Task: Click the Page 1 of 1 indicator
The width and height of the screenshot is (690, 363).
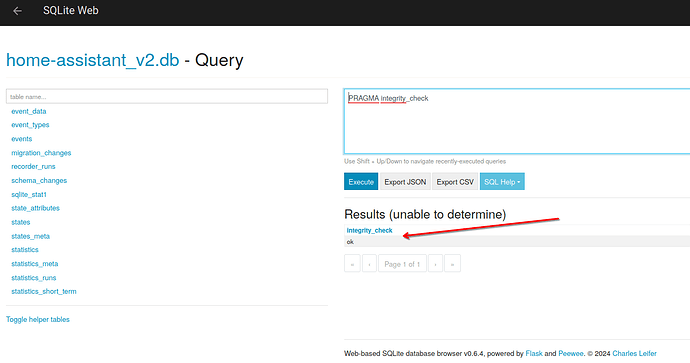Action: 402,264
